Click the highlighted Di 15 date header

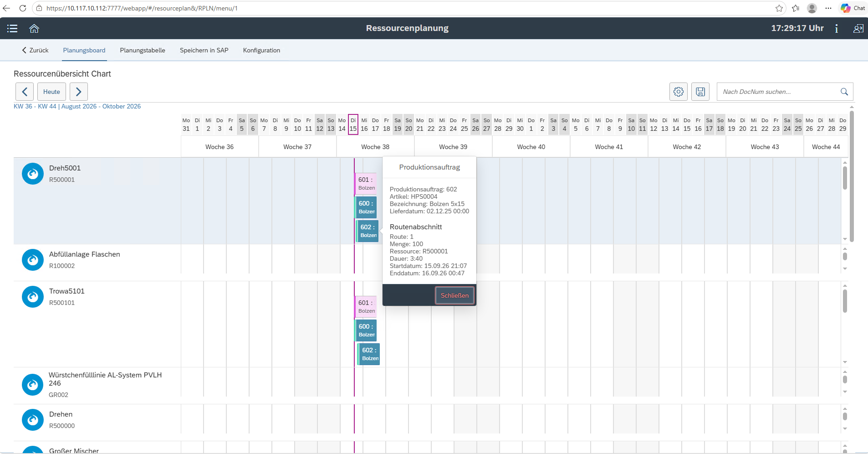click(353, 124)
